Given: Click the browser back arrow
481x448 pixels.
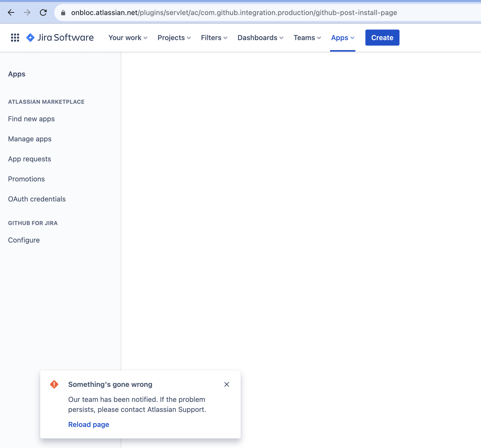Looking at the screenshot, I should pos(11,13).
